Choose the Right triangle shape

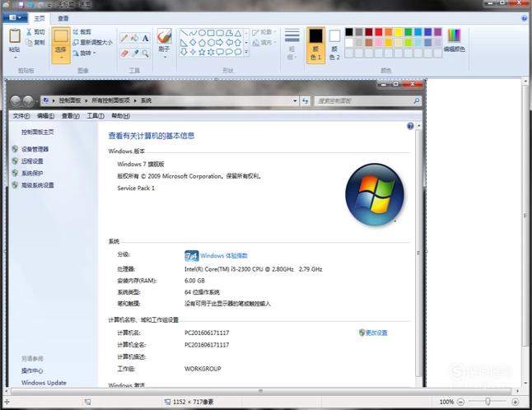[184, 43]
